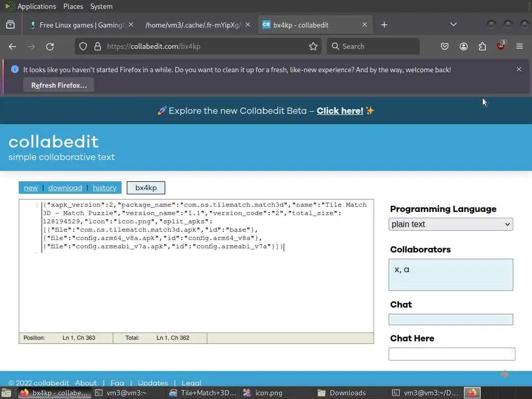The image size is (532, 399).
Task: Open the Legal footer link
Action: coord(191,383)
